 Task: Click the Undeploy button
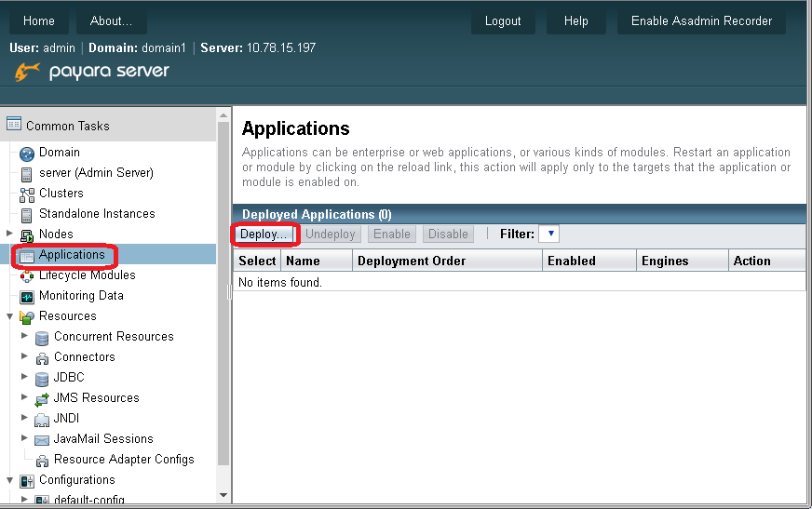pos(331,234)
